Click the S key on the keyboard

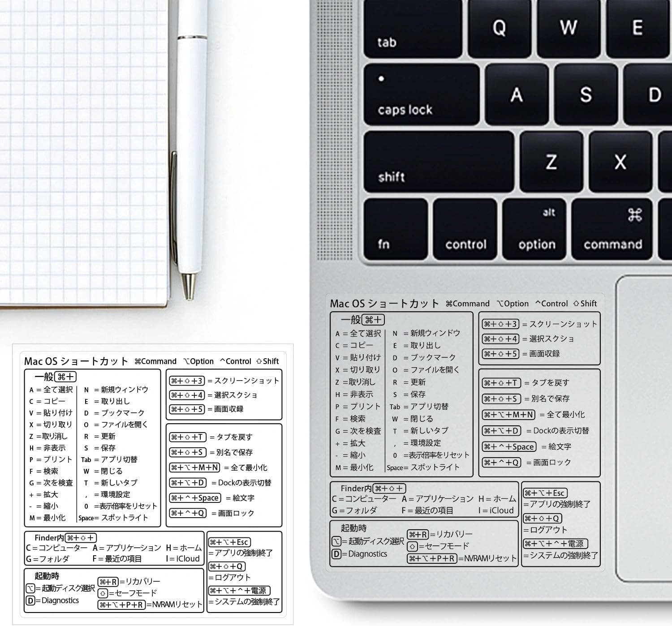pyautogui.click(x=586, y=94)
